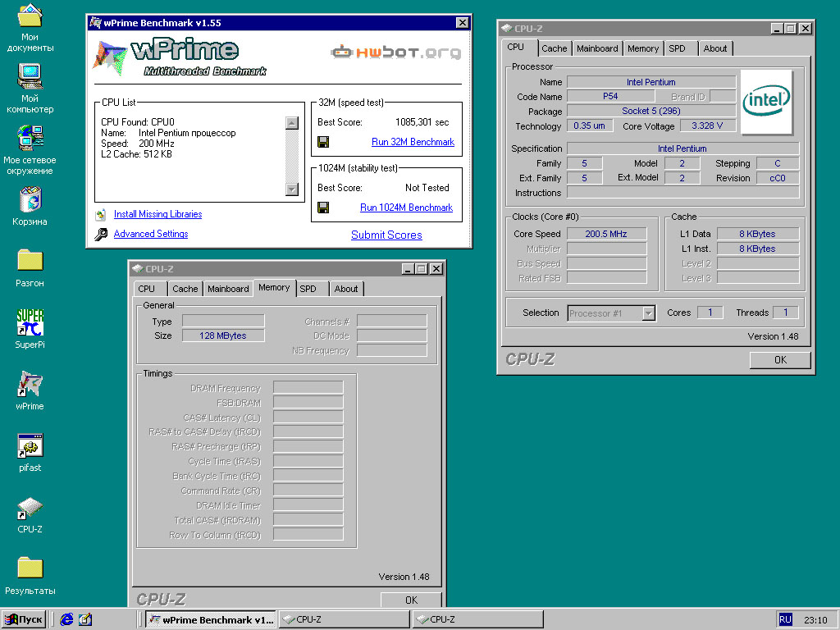Viewport: 840px width, 630px height.
Task: Switch to Cache tab in right CPU-Z window
Action: pos(554,48)
